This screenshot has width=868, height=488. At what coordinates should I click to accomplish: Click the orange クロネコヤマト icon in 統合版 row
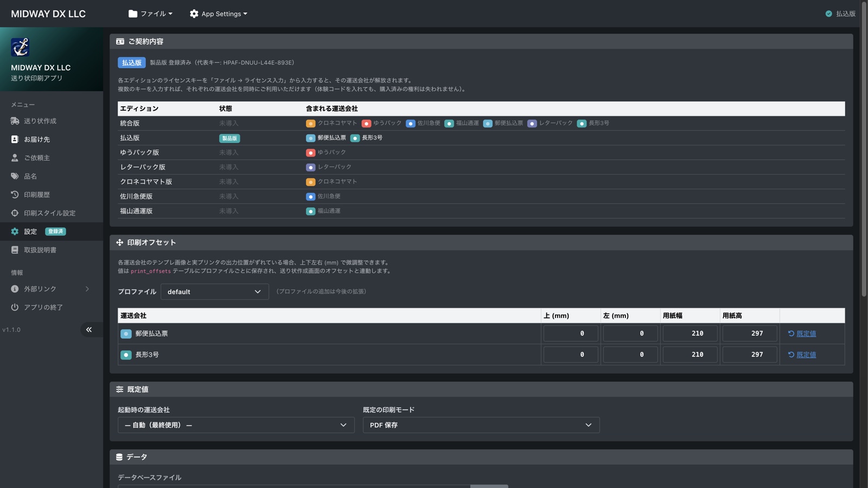click(310, 124)
